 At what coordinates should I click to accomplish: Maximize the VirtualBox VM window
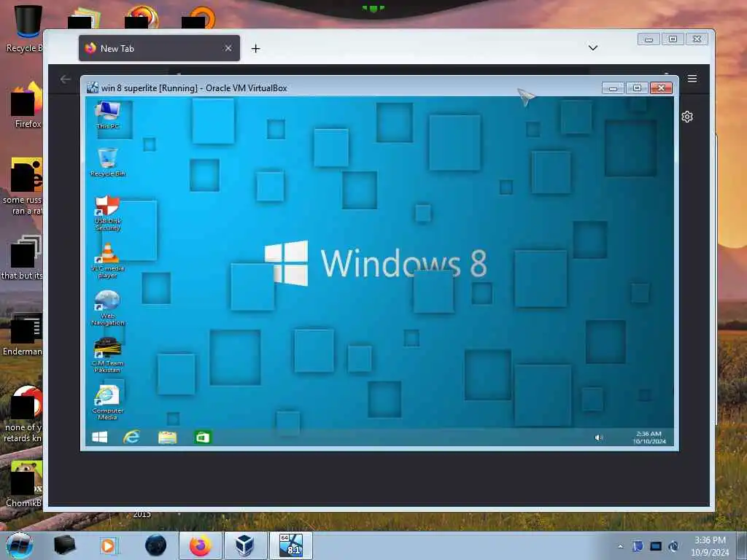(637, 88)
